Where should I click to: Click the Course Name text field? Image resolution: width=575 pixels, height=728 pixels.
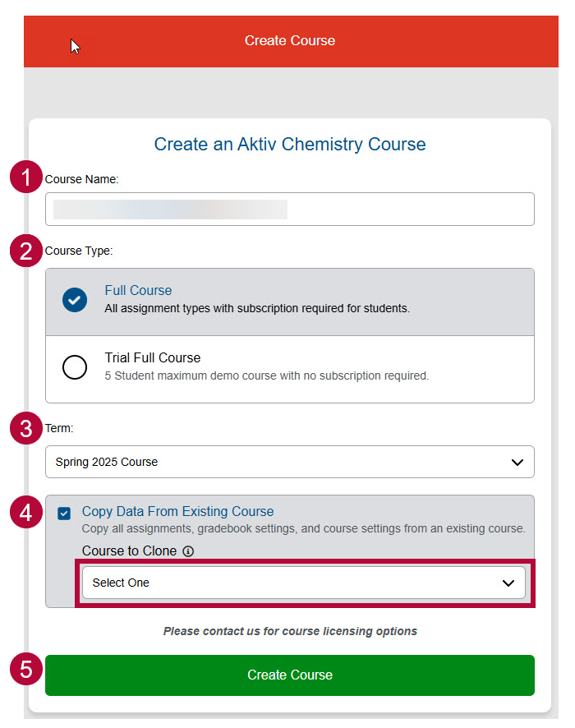[289, 209]
